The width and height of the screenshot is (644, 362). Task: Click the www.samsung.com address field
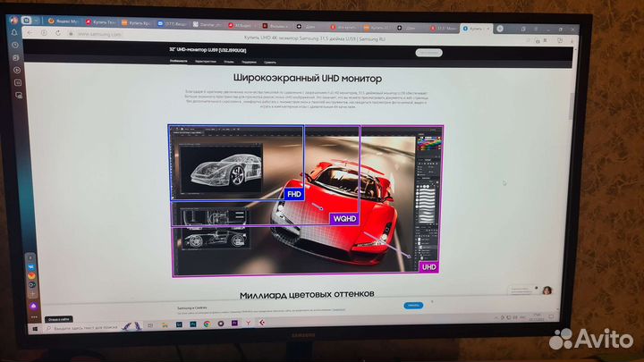[99, 35]
